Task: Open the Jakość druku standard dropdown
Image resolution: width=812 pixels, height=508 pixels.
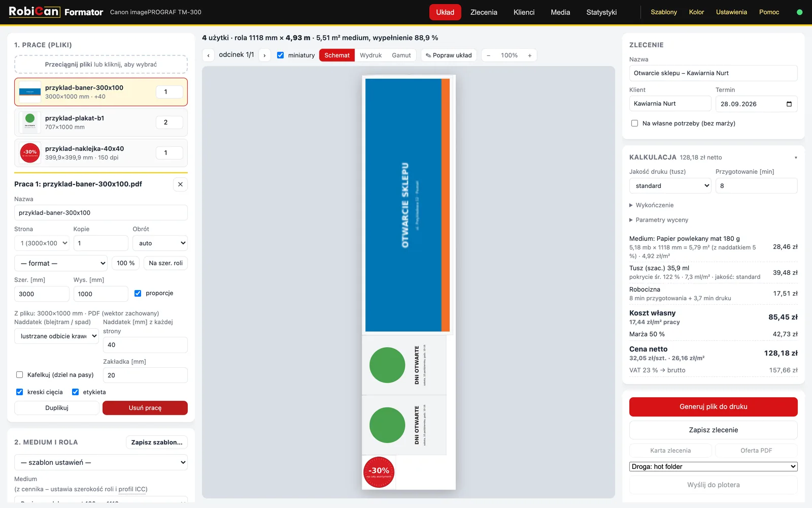Action: click(670, 186)
